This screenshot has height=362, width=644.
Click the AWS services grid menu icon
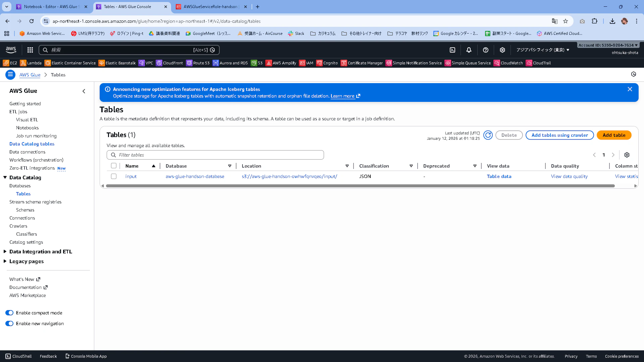30,50
